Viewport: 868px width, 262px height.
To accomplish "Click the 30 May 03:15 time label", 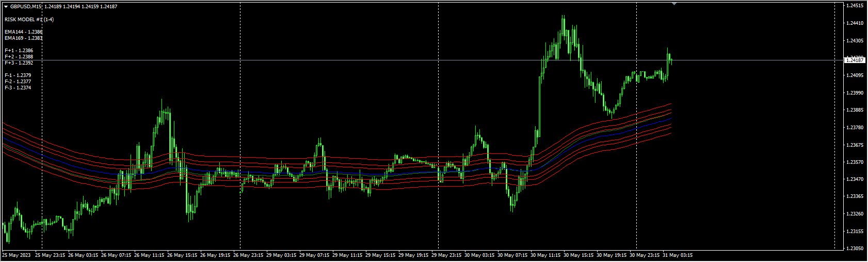I will click(x=479, y=255).
